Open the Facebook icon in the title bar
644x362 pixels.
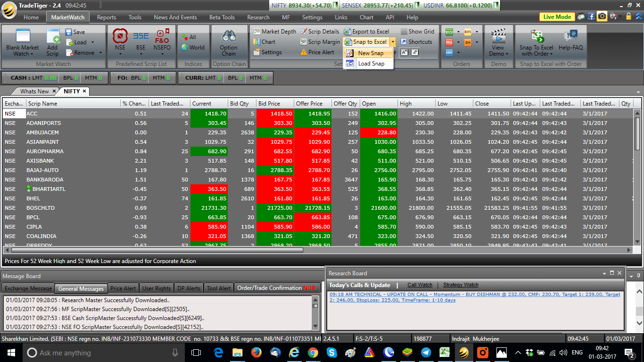[591, 16]
